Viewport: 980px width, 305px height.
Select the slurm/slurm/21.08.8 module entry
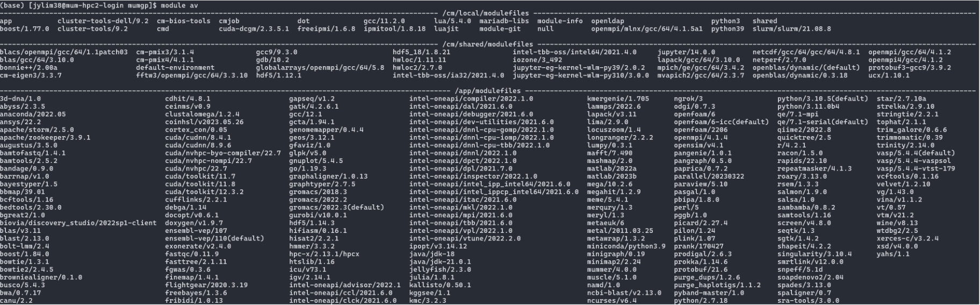click(791, 29)
